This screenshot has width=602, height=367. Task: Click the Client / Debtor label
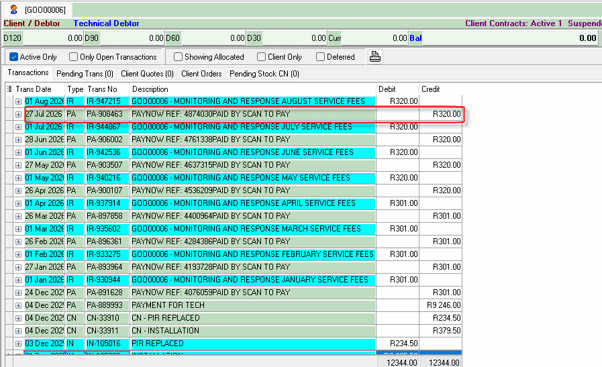pos(32,23)
